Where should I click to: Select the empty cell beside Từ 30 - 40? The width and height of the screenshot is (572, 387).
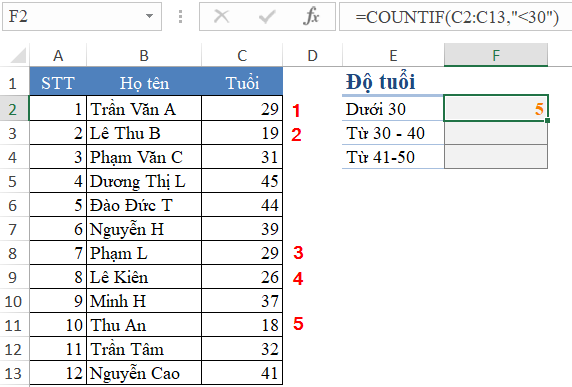coord(496,133)
